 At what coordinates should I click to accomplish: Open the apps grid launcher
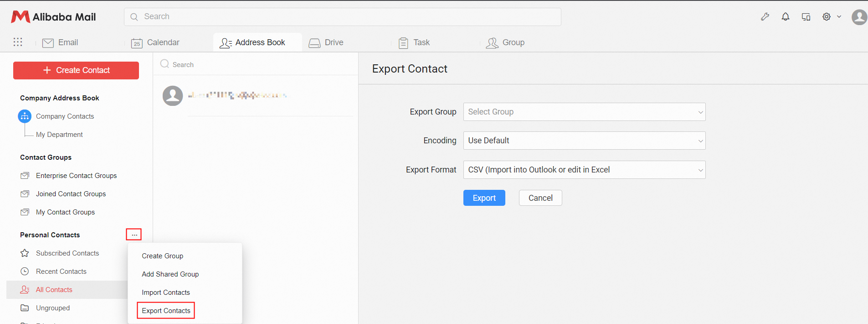click(18, 42)
